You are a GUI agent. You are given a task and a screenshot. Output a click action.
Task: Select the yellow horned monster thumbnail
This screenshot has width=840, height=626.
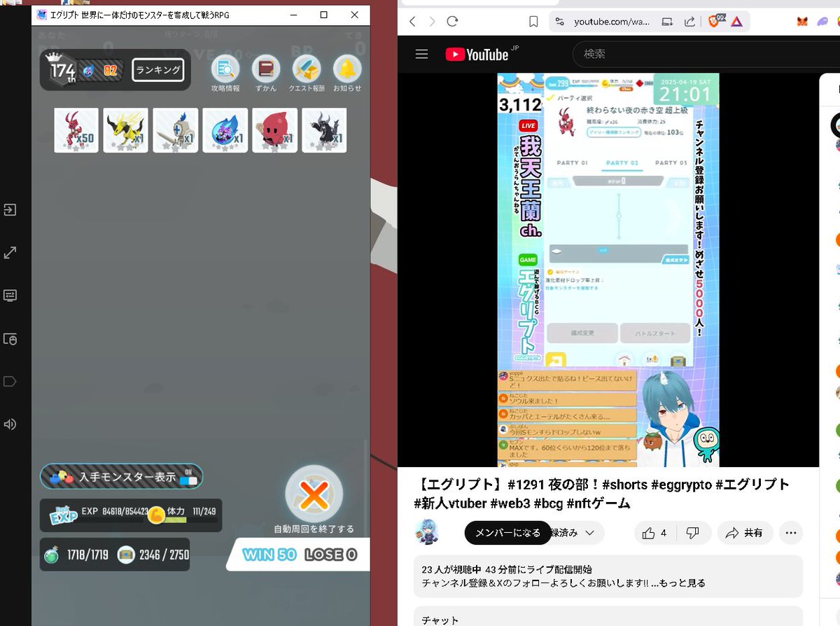[126, 130]
